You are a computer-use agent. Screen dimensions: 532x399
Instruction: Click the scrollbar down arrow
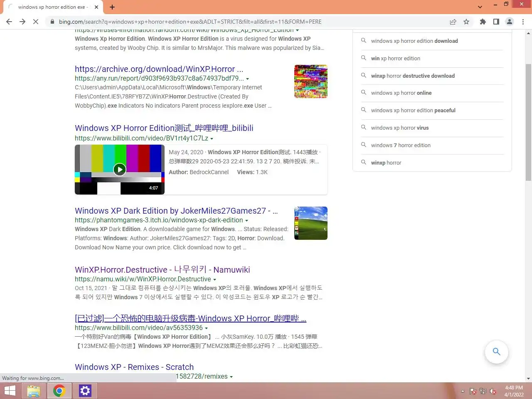click(528, 379)
